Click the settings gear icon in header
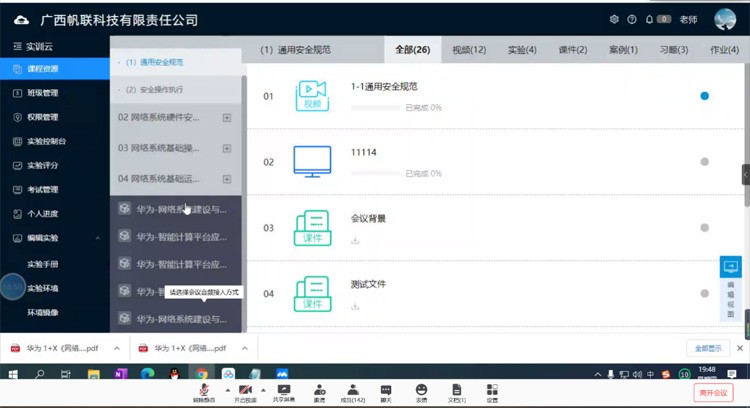The image size is (750, 408). pos(614,19)
